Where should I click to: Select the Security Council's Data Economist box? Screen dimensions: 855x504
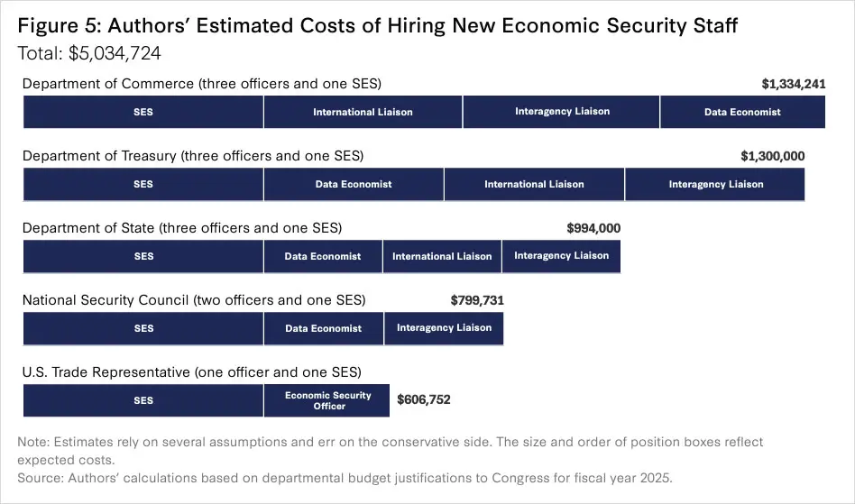(x=324, y=328)
